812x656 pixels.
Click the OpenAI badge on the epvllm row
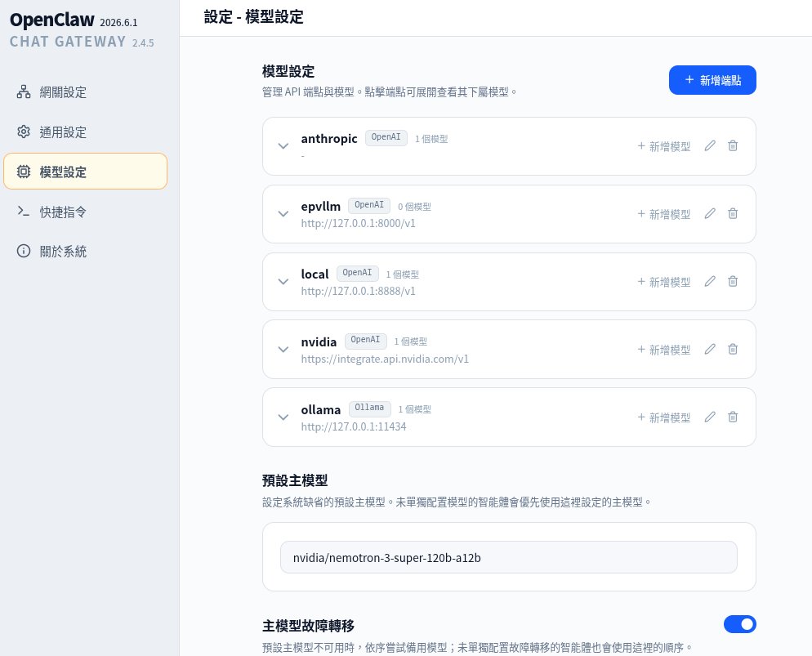click(x=369, y=206)
